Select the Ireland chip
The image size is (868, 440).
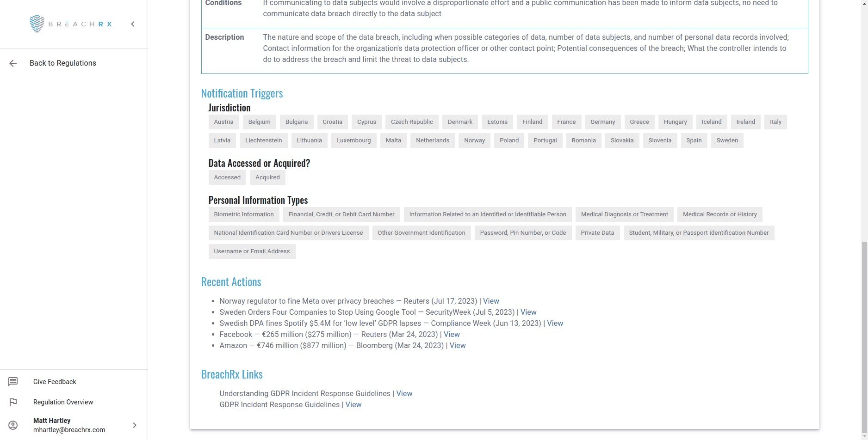[x=745, y=122]
